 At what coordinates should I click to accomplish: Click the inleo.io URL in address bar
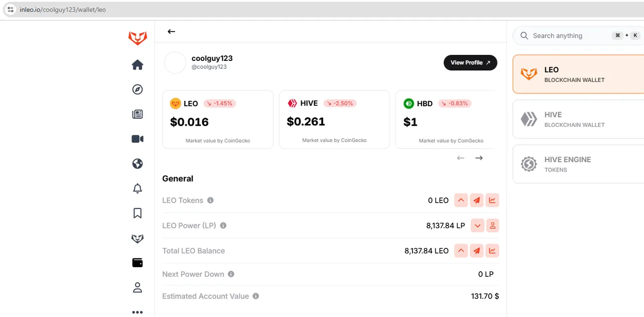pos(62,10)
